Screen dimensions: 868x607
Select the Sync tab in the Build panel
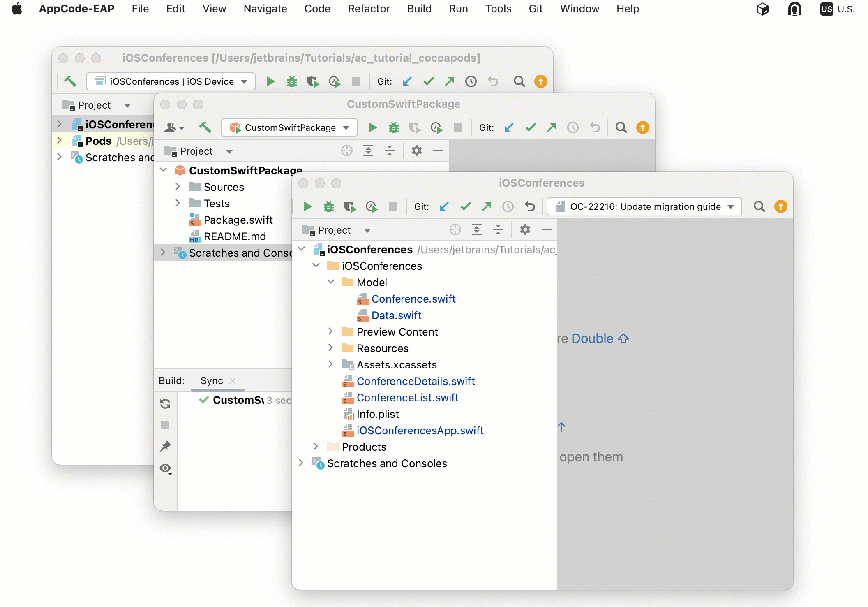click(x=212, y=381)
